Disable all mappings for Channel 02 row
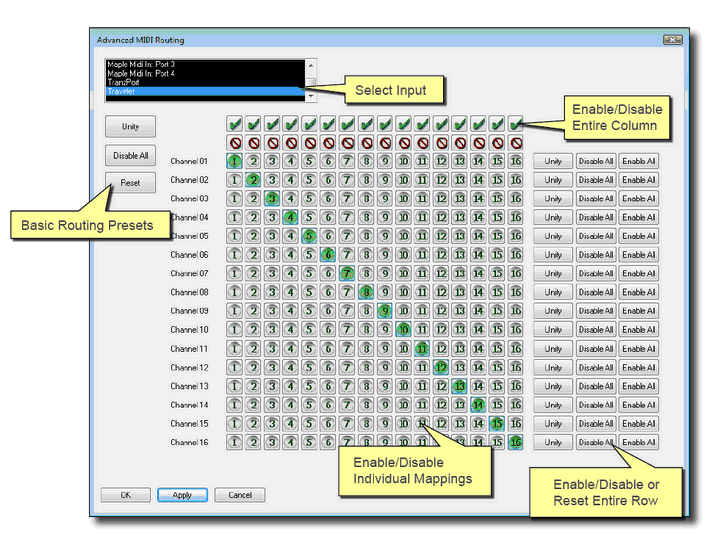Image resolution: width=715 pixels, height=534 pixels. 596,180
